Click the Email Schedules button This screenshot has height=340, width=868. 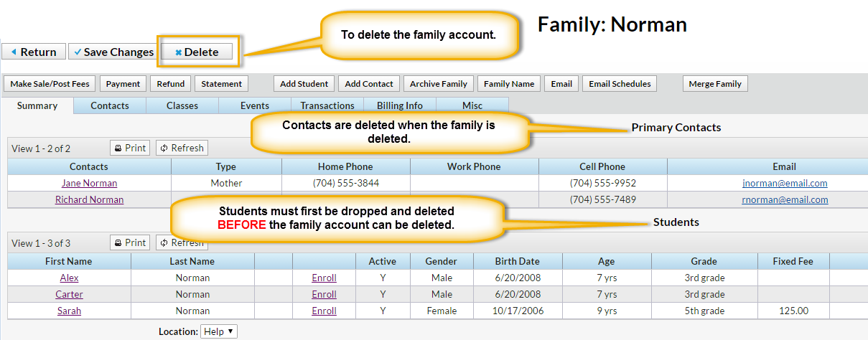pos(620,84)
